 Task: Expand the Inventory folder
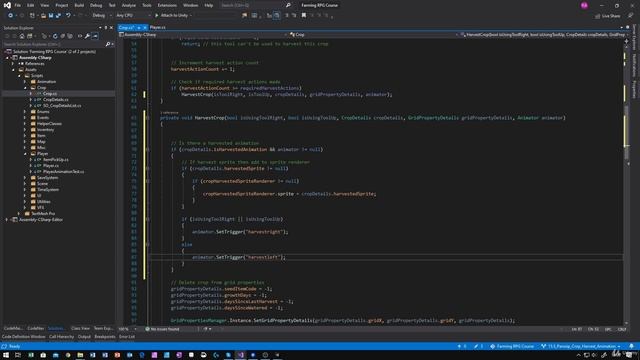pos(25,129)
